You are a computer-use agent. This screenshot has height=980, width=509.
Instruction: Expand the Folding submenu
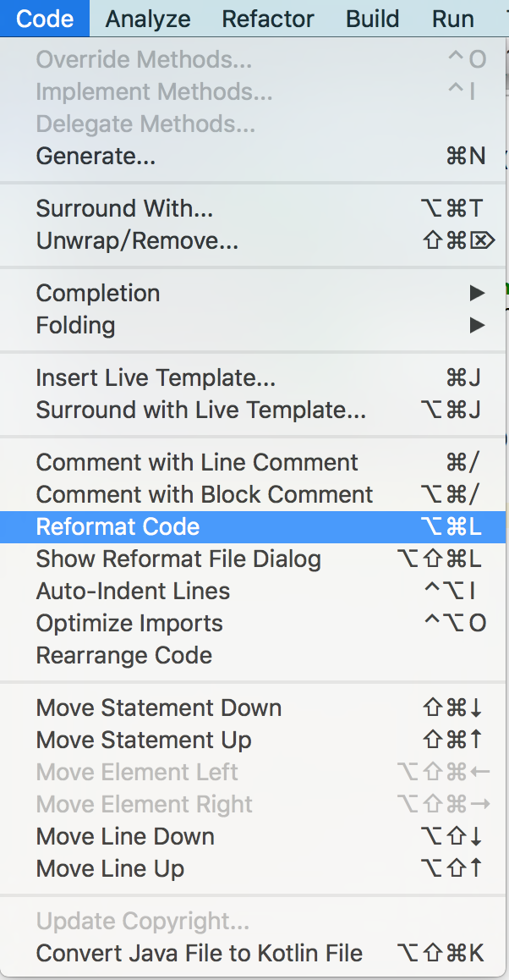coord(75,325)
